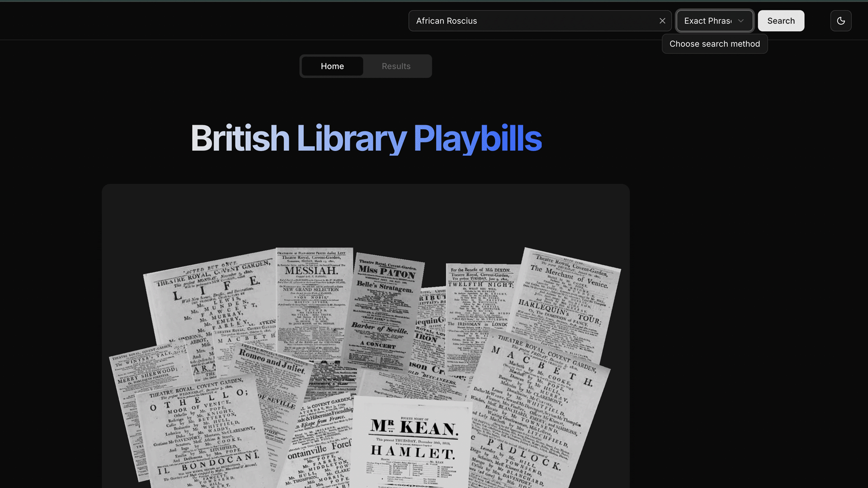This screenshot has width=868, height=488.
Task: Switch to the Results tab
Action: 396,66
